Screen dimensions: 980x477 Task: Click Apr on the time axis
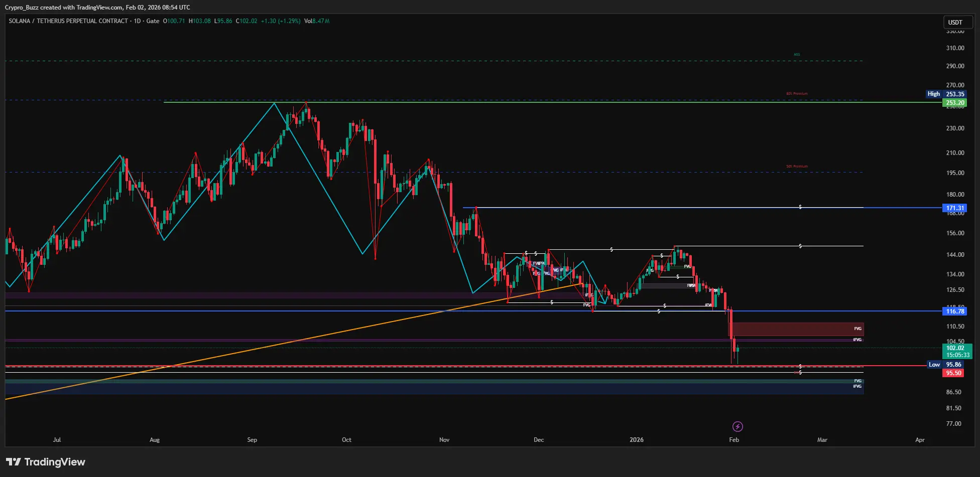click(x=920, y=440)
